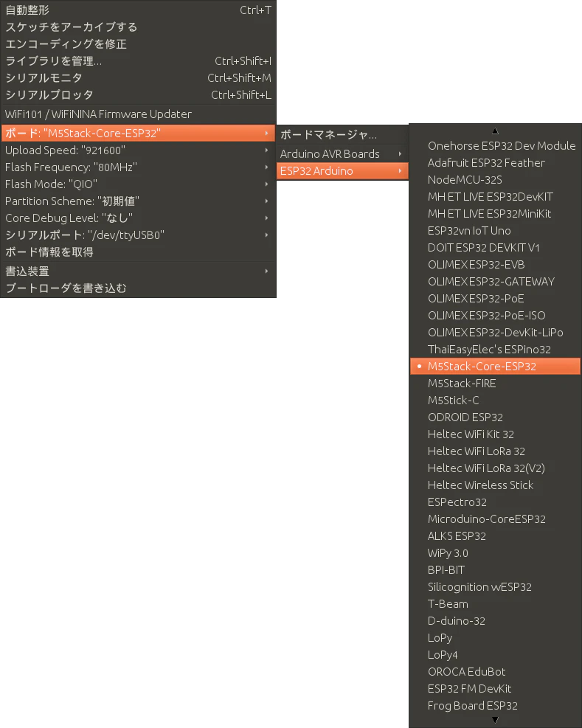582x728 pixels.
Task: Click the scroll-up arrow of board list
Action: click(495, 131)
